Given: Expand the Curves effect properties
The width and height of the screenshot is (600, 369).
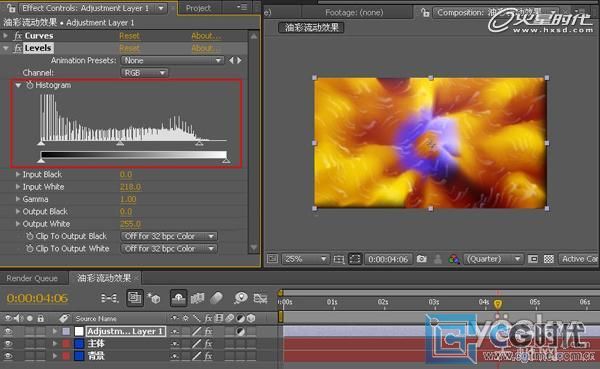Looking at the screenshot, I should point(5,36).
